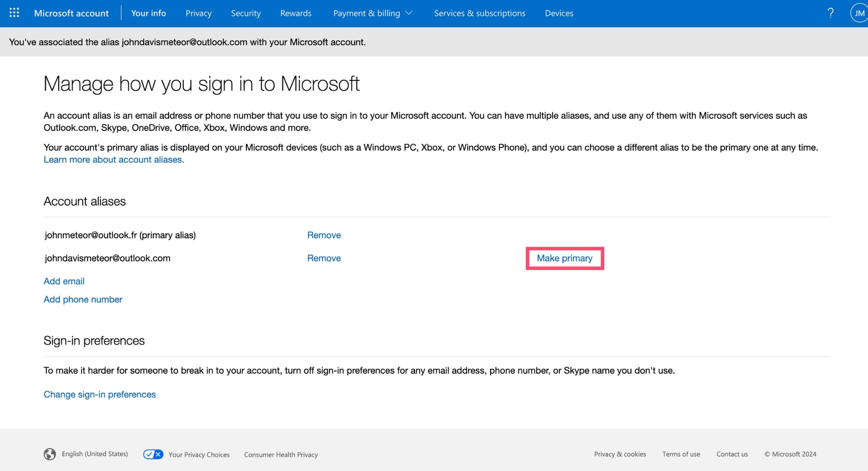Open Your Privacy Choices link
The height and width of the screenshot is (471, 868).
click(x=199, y=454)
